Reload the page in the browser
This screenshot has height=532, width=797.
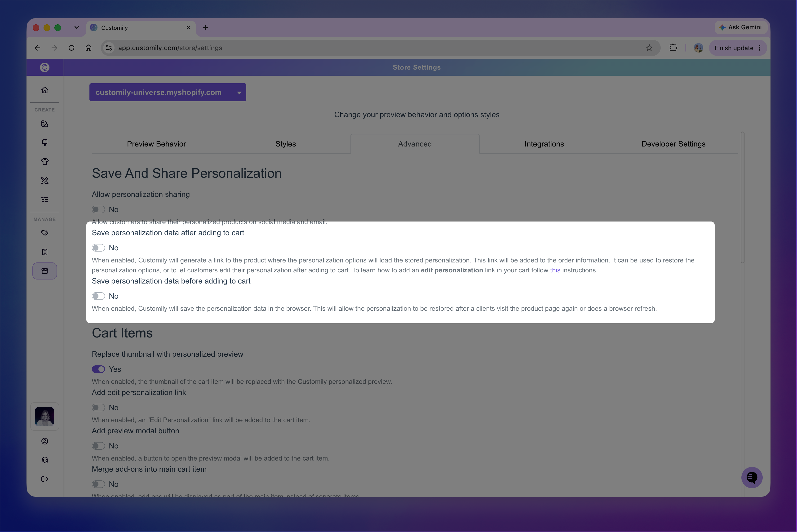click(71, 48)
